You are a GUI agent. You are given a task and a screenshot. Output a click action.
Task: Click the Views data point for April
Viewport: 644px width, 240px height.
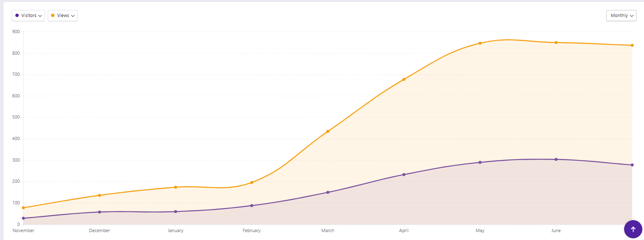(404, 79)
